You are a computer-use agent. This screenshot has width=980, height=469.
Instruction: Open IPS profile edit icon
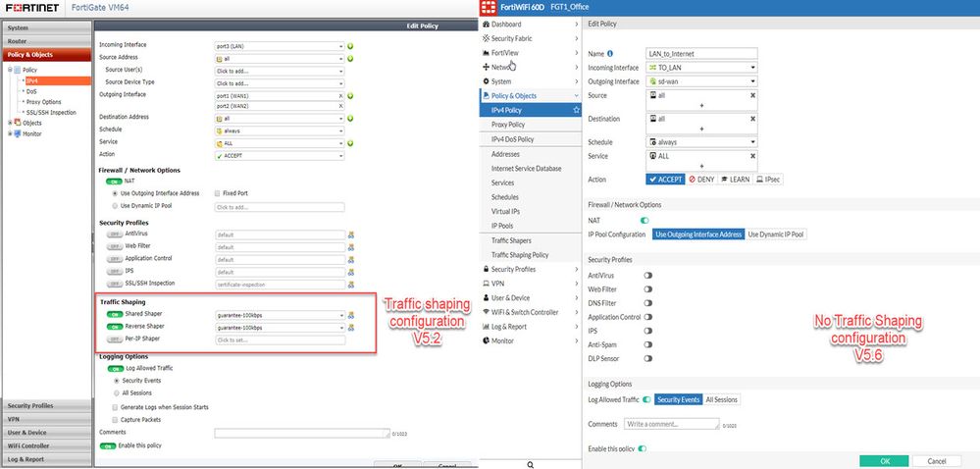pos(351,273)
